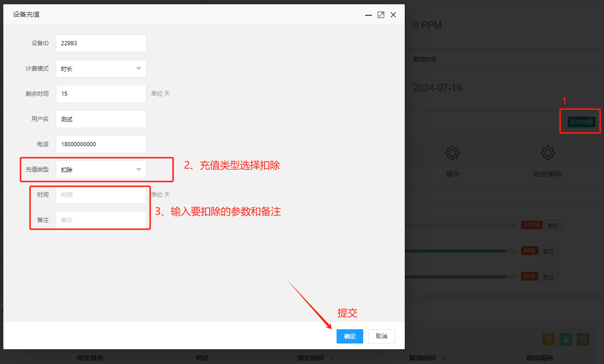Click the 电话 input field
The height and width of the screenshot is (364, 604).
(101, 144)
